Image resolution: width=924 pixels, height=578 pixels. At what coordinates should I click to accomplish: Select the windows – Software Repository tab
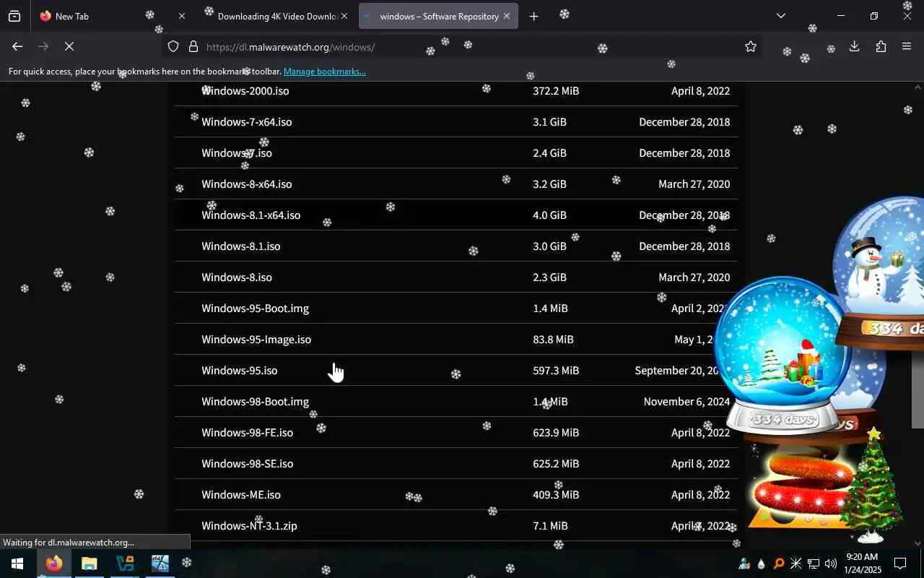pyautogui.click(x=438, y=16)
